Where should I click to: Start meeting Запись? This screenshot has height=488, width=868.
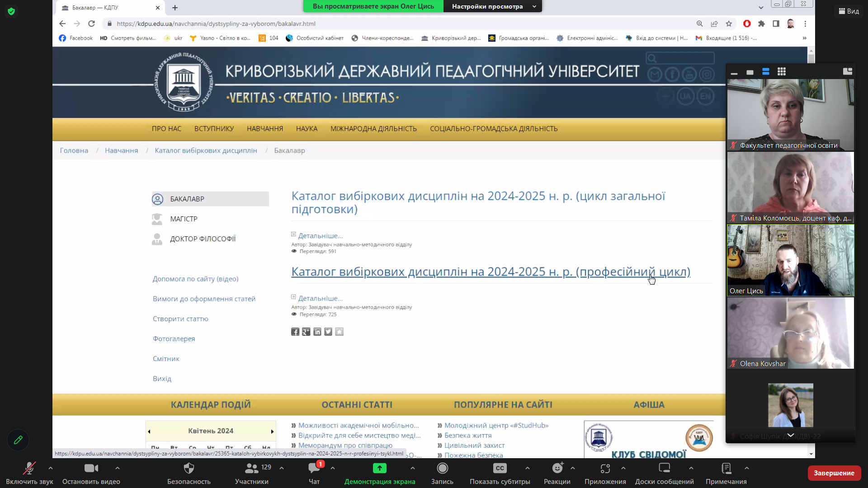pos(442,473)
